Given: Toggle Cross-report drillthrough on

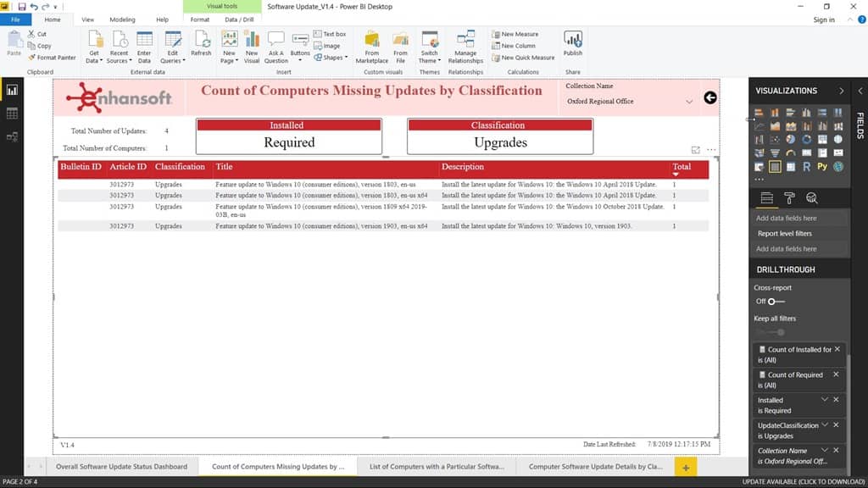Looking at the screenshot, I should pos(771,302).
